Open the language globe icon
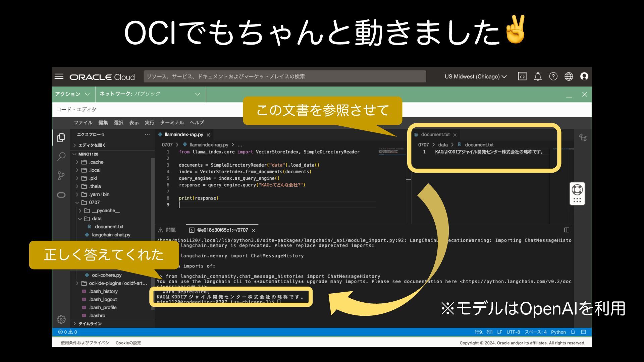This screenshot has height=362, width=644. [x=569, y=76]
